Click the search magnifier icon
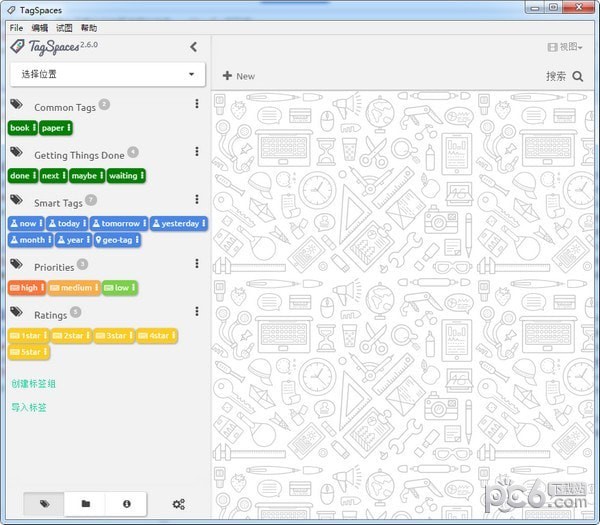Screen dimensions: 600x525 tap(578, 76)
